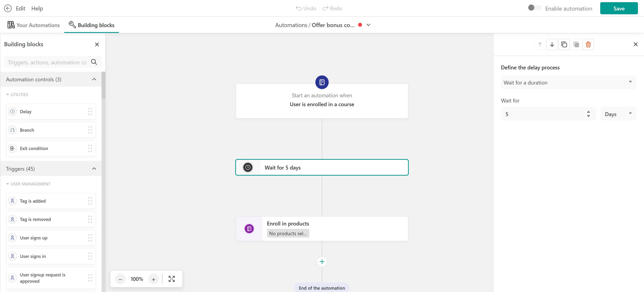Collapse the Triggers (45) section
Screen dimensions: 644x292
(94, 169)
